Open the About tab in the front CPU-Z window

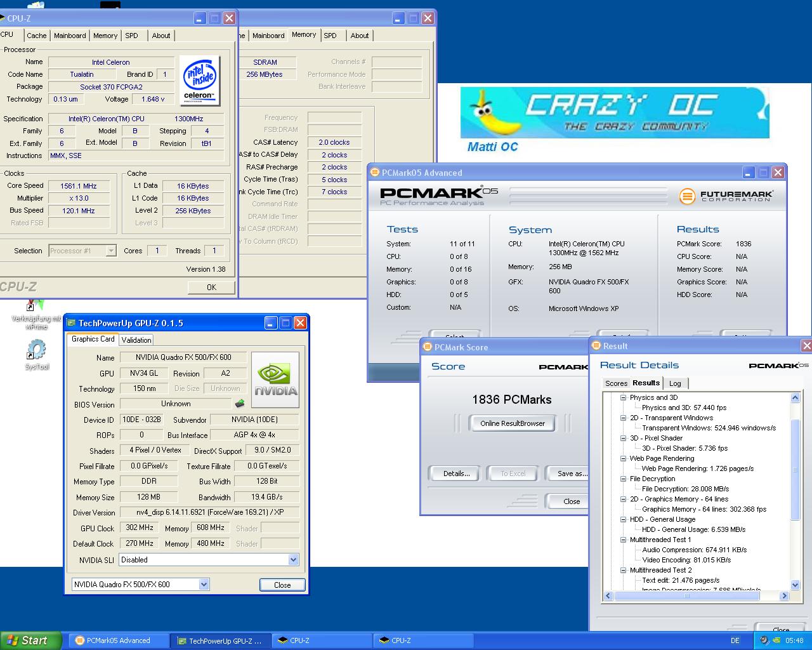[x=161, y=36]
